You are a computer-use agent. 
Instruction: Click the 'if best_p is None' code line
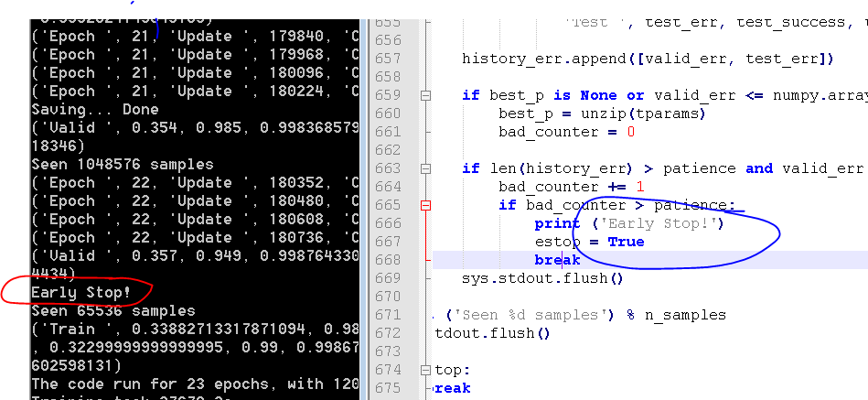click(x=664, y=95)
